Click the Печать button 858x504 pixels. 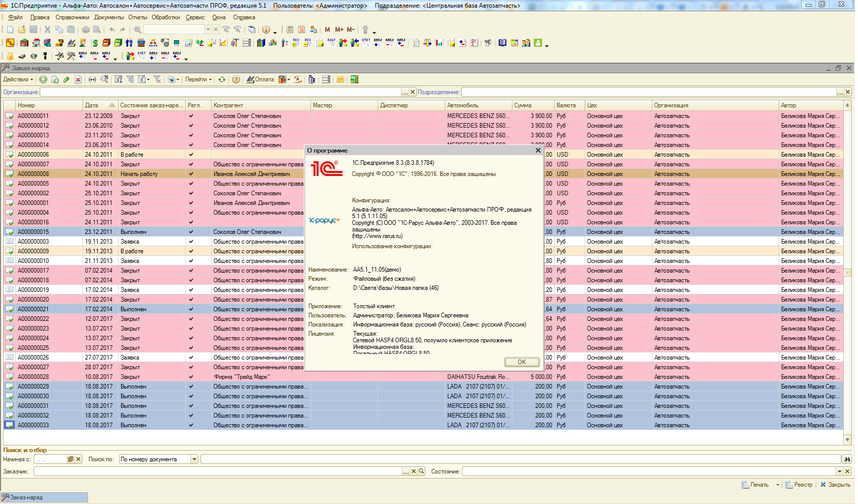756,485
